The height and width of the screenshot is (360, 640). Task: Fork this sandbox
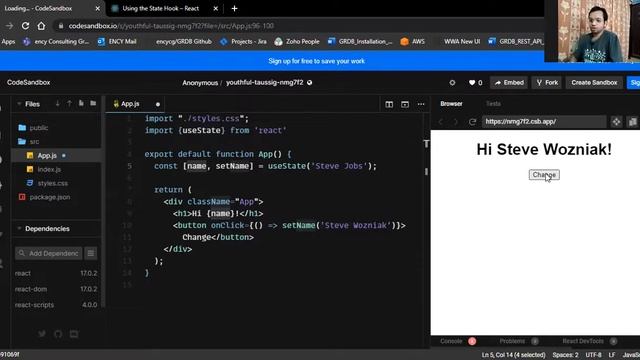(547, 82)
